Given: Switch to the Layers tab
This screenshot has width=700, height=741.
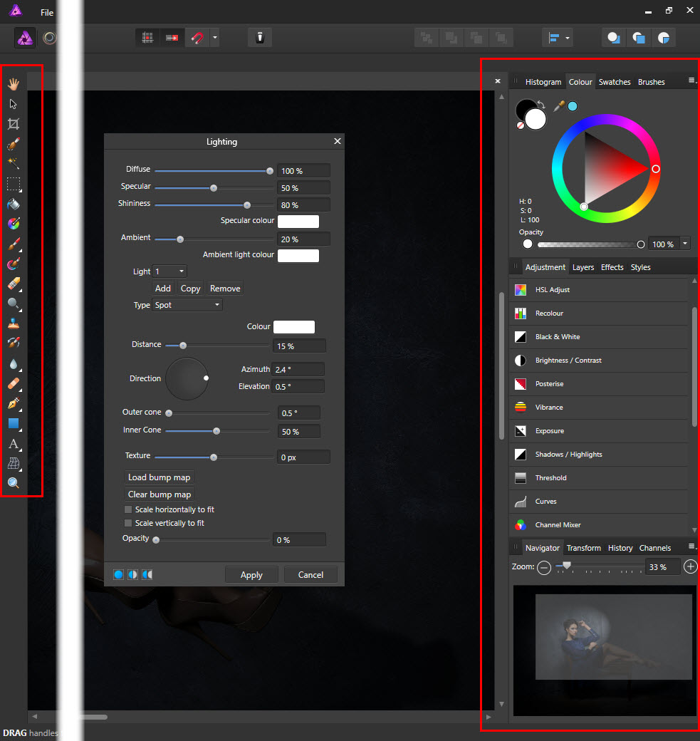Looking at the screenshot, I should tap(583, 267).
